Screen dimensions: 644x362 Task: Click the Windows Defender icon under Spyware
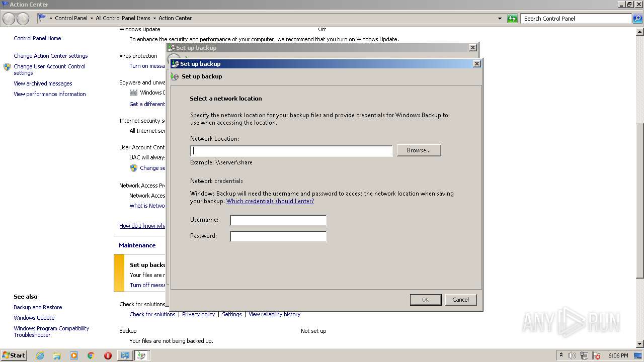[x=133, y=93]
